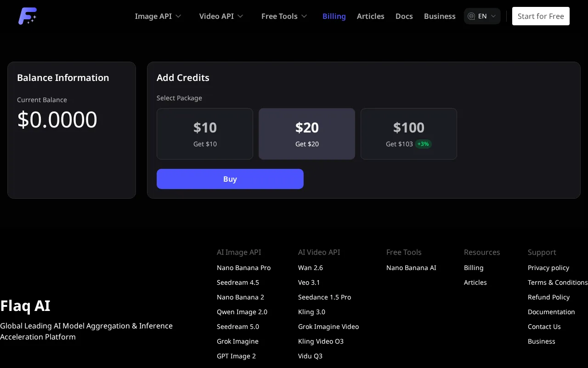
Task: Click the globe language icon
Action: (471, 16)
